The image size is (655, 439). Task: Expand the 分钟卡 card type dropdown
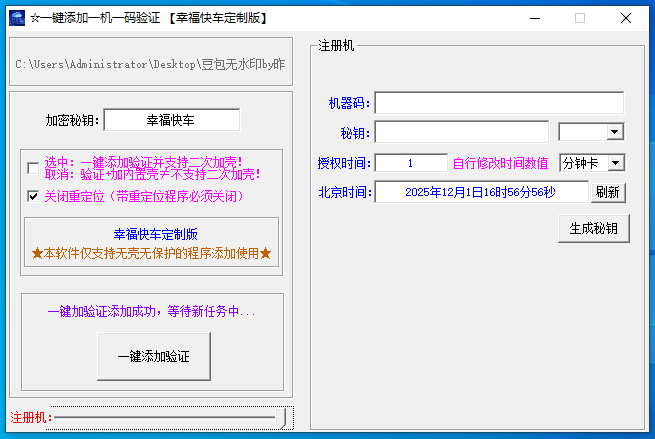coord(615,162)
